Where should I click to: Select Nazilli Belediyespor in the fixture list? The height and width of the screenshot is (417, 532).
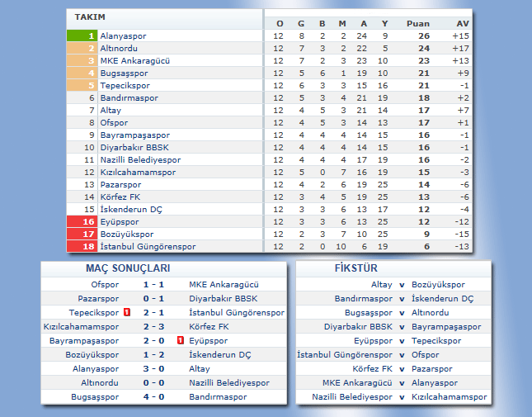(352, 397)
